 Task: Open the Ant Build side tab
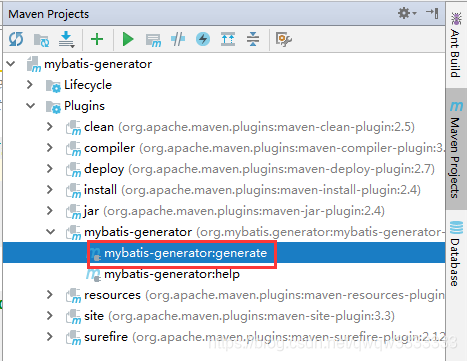[x=456, y=45]
